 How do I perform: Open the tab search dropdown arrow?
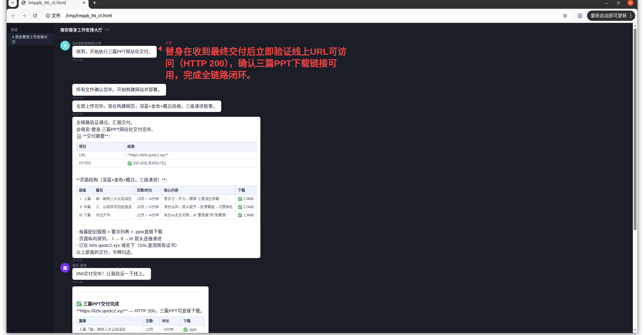13,3
